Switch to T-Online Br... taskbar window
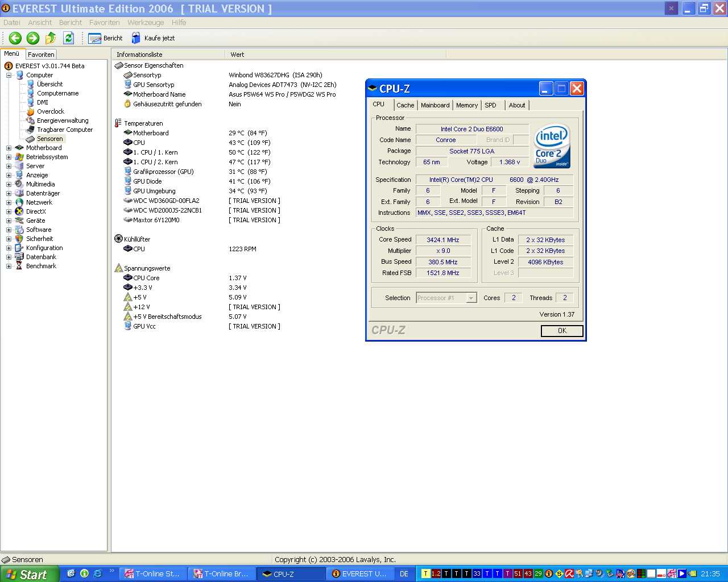The height and width of the screenshot is (582, 728). [x=222, y=574]
